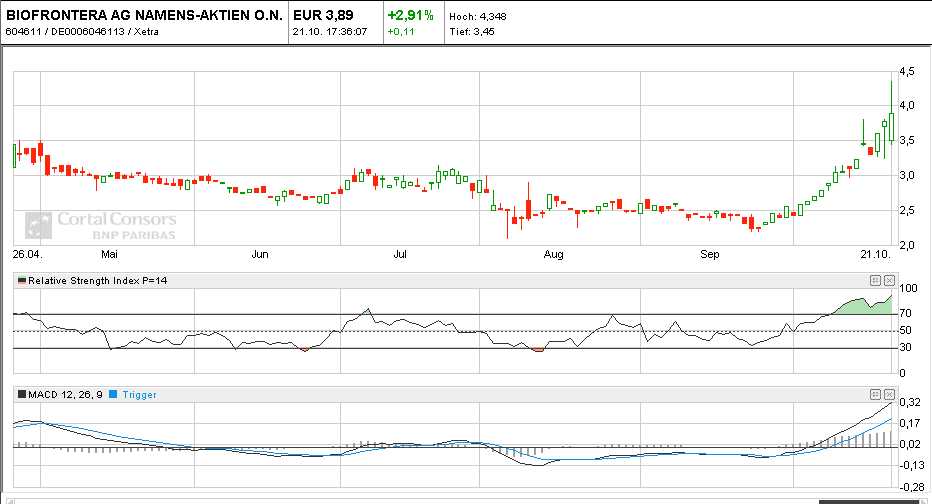Click the Hoch 4,348 daily high value

tap(476, 17)
